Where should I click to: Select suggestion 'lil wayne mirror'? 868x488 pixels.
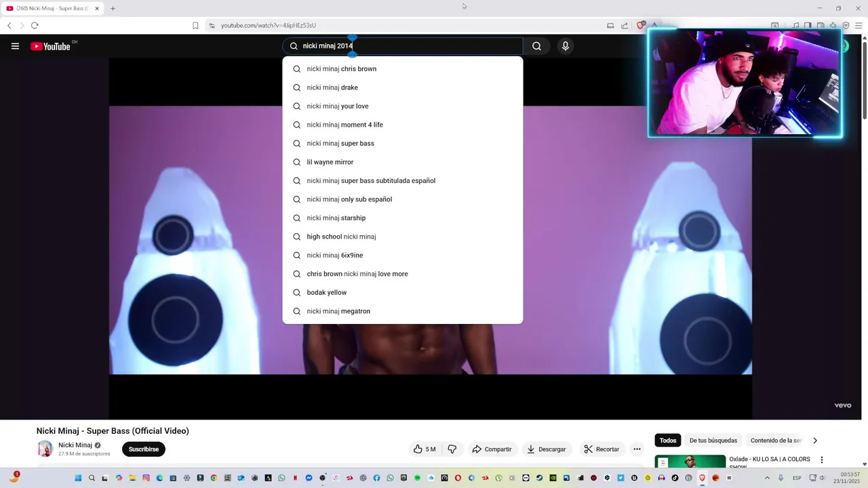click(403, 162)
